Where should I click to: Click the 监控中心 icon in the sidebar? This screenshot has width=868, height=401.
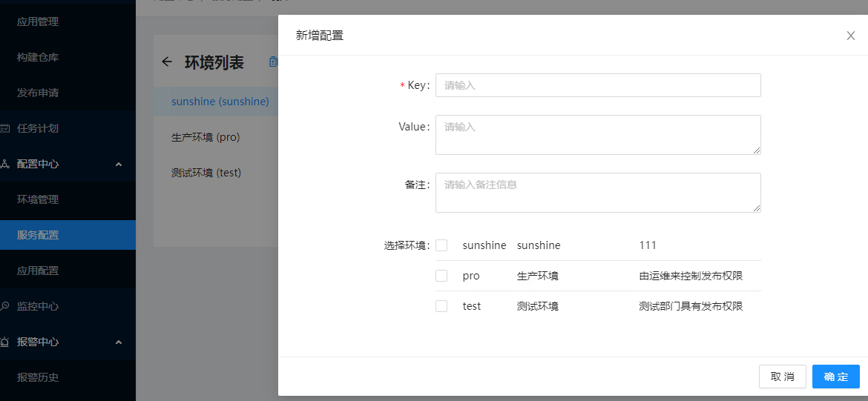[x=4, y=306]
